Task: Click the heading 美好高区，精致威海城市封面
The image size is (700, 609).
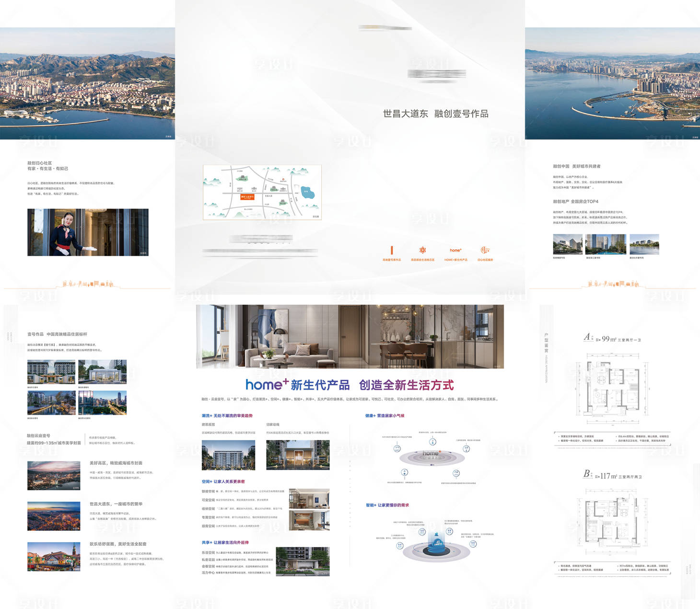Action: click(116, 463)
